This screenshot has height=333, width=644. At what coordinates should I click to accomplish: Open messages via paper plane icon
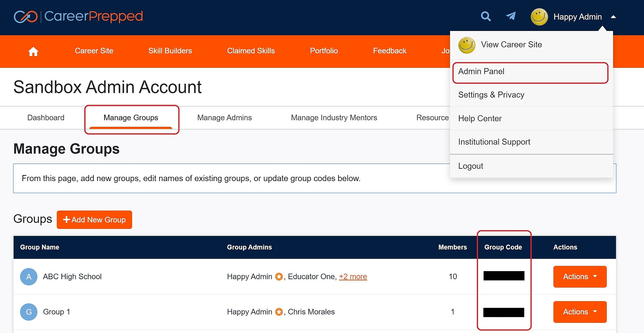click(x=511, y=16)
